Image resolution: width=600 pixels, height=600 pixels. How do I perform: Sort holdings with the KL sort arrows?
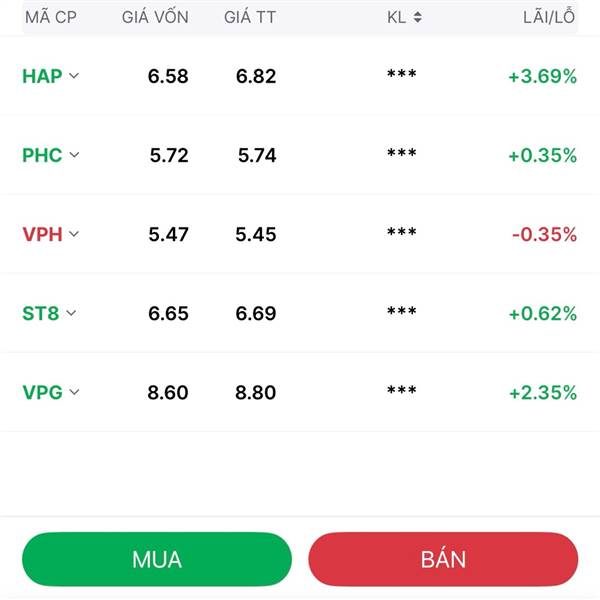coord(417,17)
